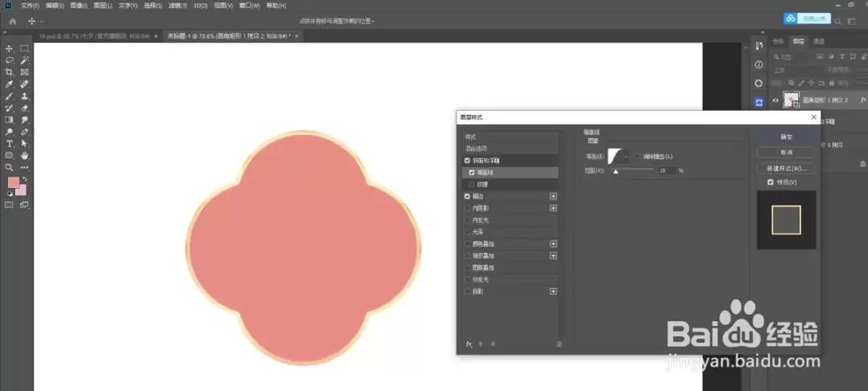Select the Brush tool
Viewport: 868px width, 391px height.
(x=10, y=96)
